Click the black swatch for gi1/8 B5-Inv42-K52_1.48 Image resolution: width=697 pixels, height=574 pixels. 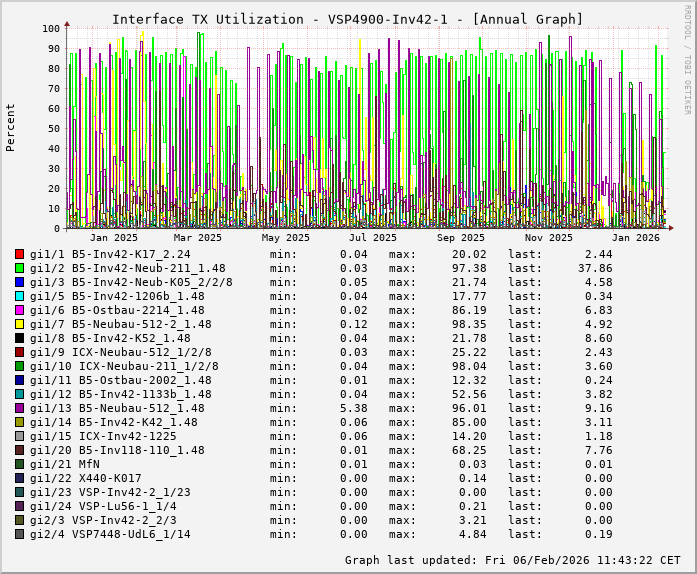click(x=20, y=339)
